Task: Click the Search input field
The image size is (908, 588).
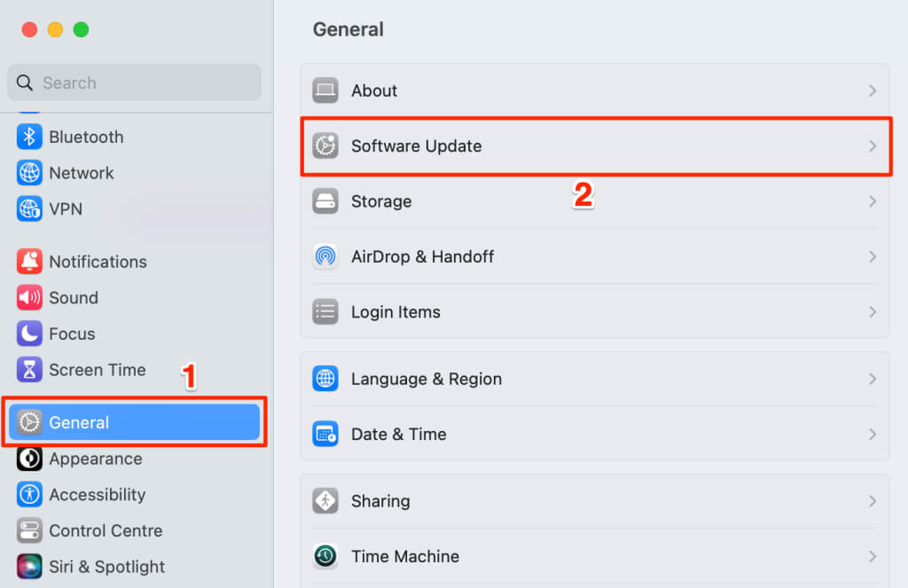Action: tap(135, 82)
